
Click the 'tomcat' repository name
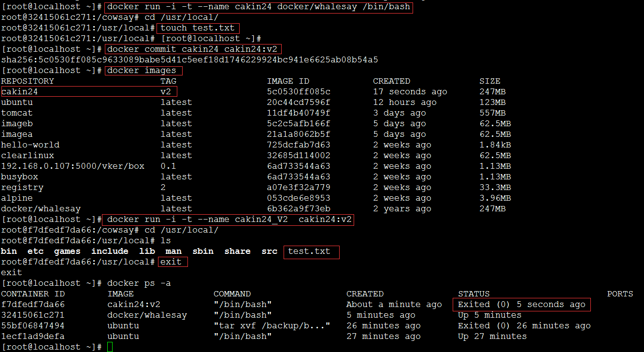[17, 113]
